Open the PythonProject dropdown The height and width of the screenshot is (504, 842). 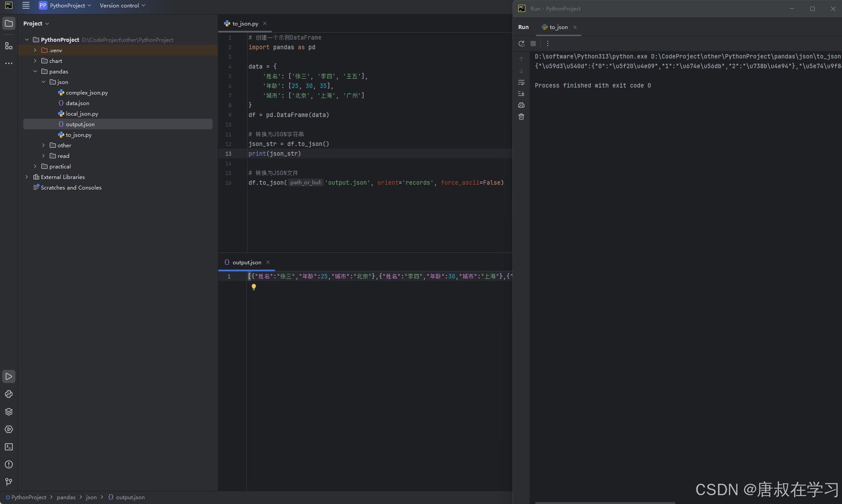coord(70,5)
